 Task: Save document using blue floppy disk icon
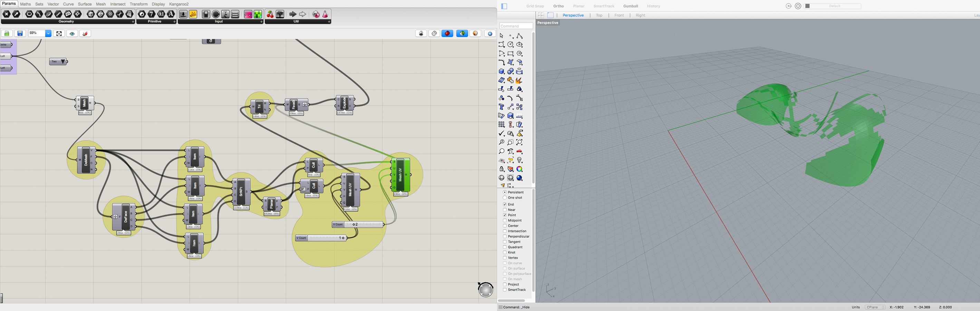(20, 34)
